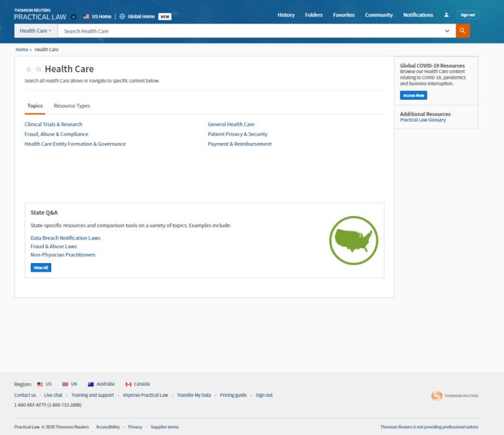Open History in top navigation
This screenshot has height=435, width=504.
(286, 15)
